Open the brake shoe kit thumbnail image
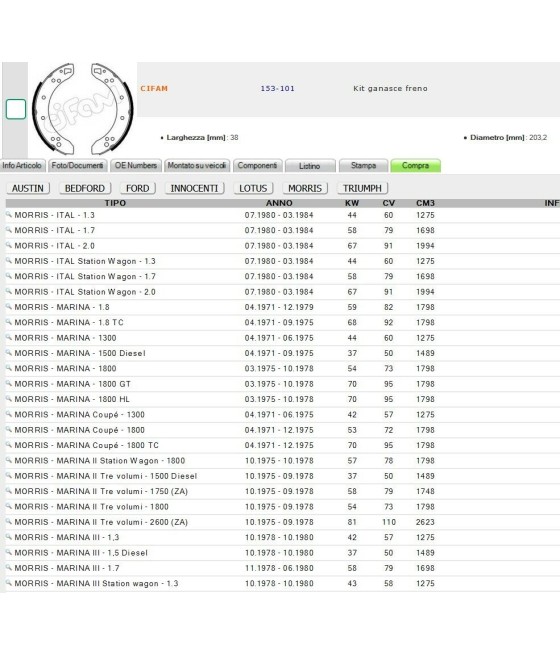Screen dimensions: 560x655 point(83,109)
